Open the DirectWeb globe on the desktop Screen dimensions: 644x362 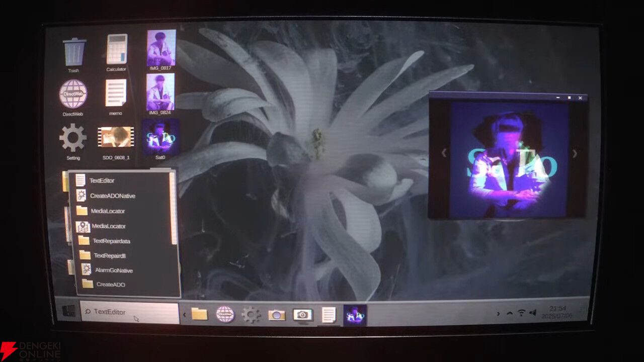(x=73, y=94)
